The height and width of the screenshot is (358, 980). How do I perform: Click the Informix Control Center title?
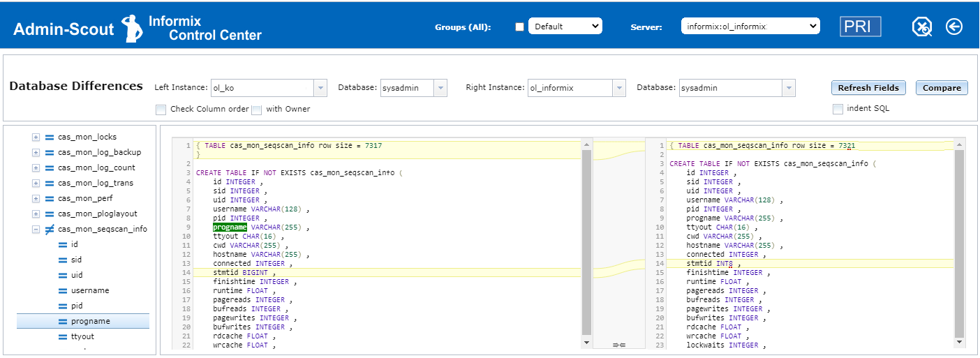pos(205,28)
